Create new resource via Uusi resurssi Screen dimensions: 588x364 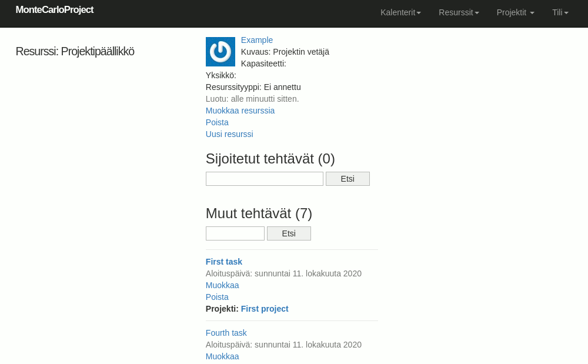pyautogui.click(x=229, y=134)
